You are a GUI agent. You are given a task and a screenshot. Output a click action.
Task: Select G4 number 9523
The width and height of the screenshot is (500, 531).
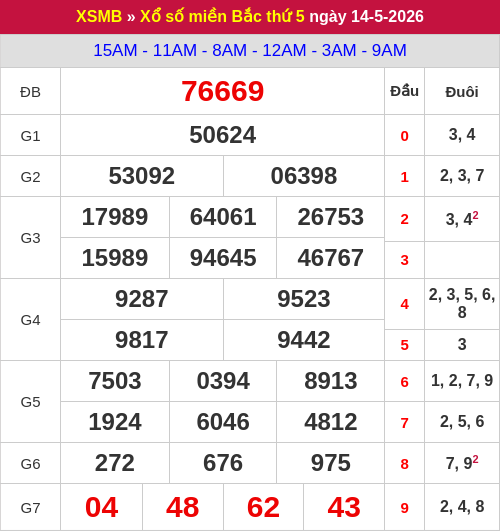[x=304, y=299]
